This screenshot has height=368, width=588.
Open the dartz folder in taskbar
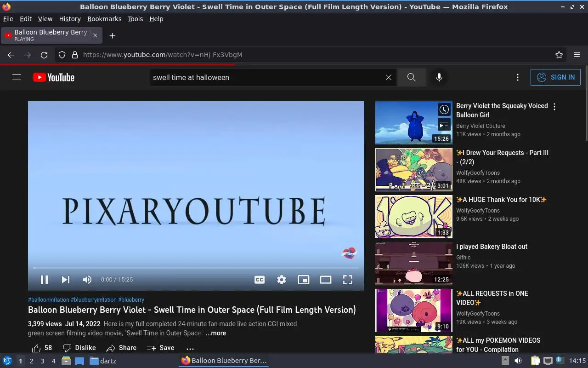(103, 361)
